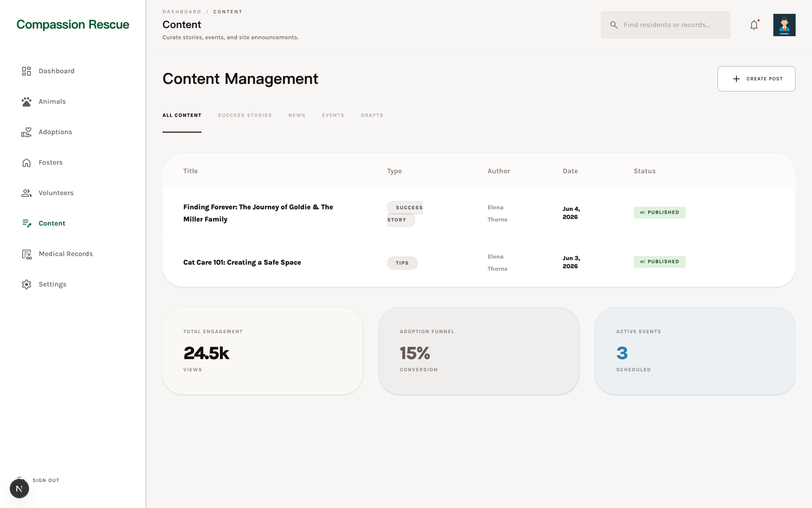
Task: Open the Events tab
Action: [333, 115]
